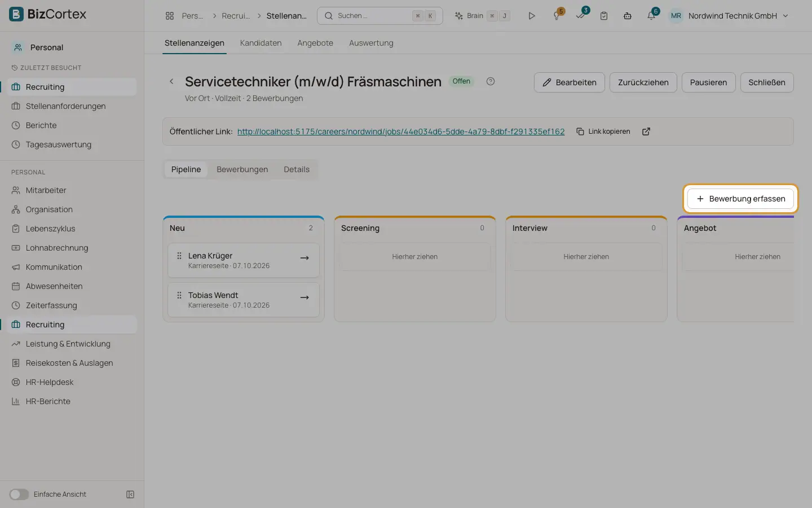Image resolution: width=812 pixels, height=508 pixels.
Task: Select the Details sub-tab
Action: 297,169
